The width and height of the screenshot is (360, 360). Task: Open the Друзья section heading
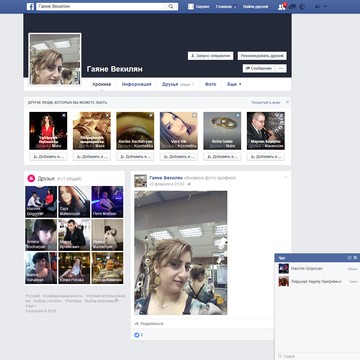[46, 178]
